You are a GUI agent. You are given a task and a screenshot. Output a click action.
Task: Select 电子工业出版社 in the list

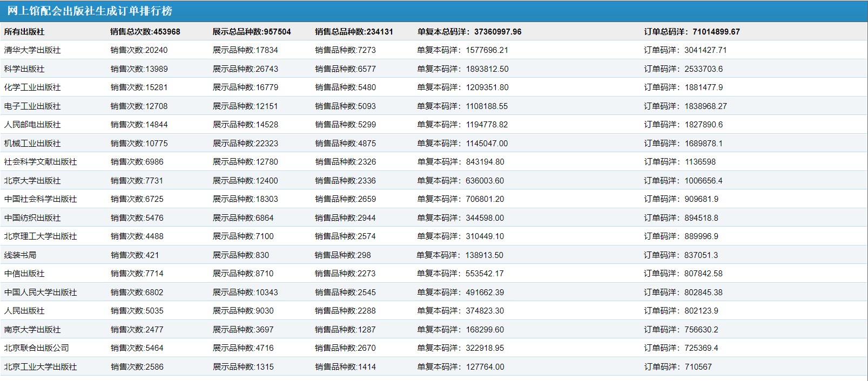coord(32,106)
